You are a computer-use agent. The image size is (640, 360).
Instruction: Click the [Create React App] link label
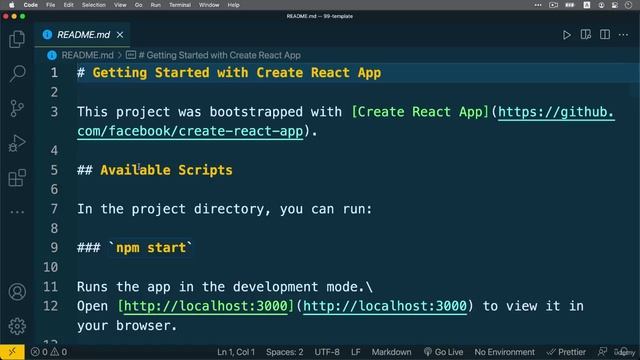(420, 112)
